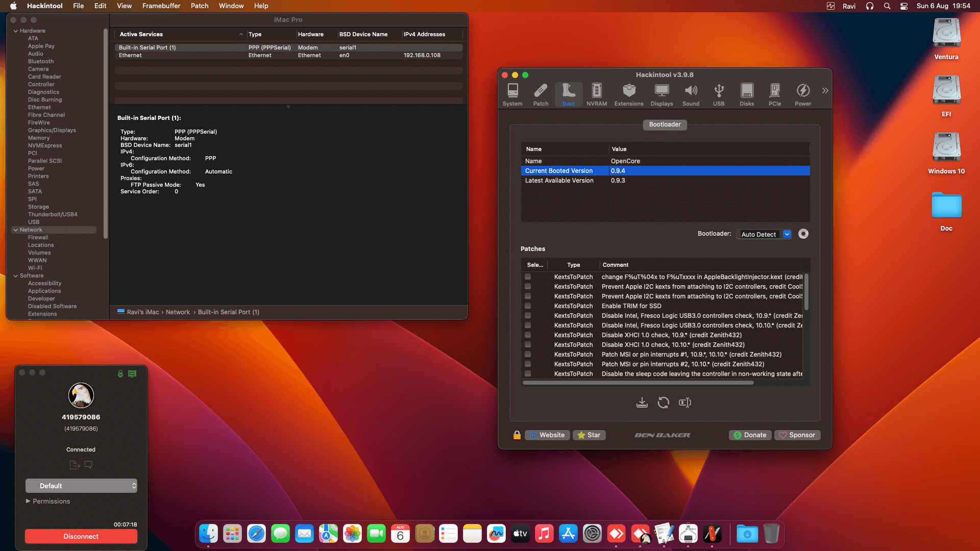
Task: Click the lock icon in Hackintool
Action: [x=517, y=435]
